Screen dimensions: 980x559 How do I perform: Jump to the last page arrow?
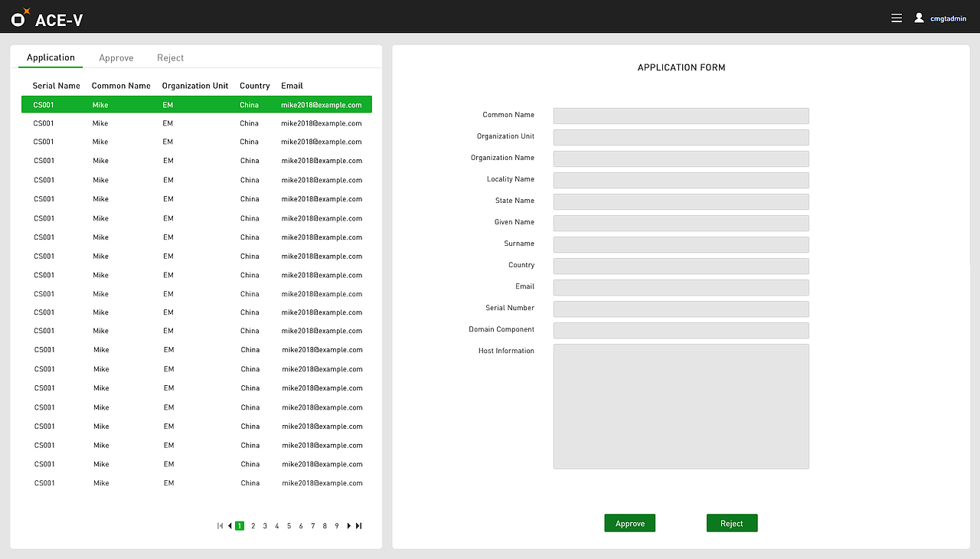tap(358, 525)
